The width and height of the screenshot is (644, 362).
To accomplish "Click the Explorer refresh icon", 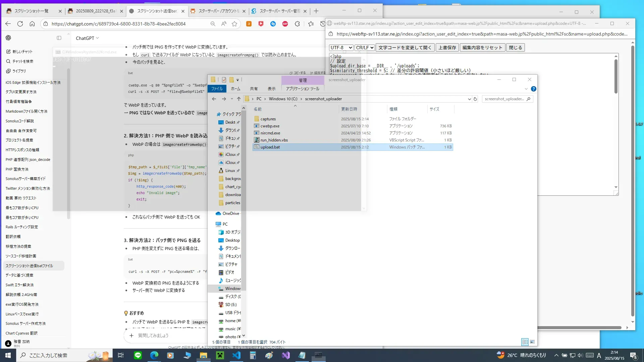I will [475, 99].
